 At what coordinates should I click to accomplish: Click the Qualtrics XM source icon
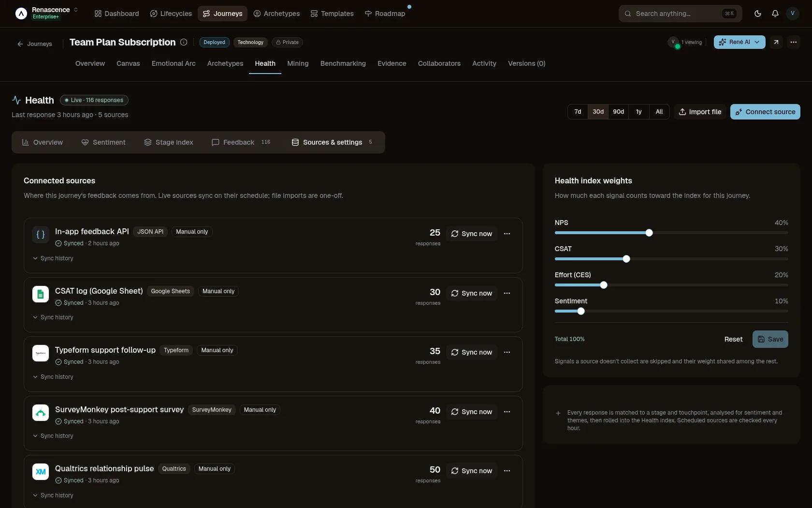[x=41, y=472]
